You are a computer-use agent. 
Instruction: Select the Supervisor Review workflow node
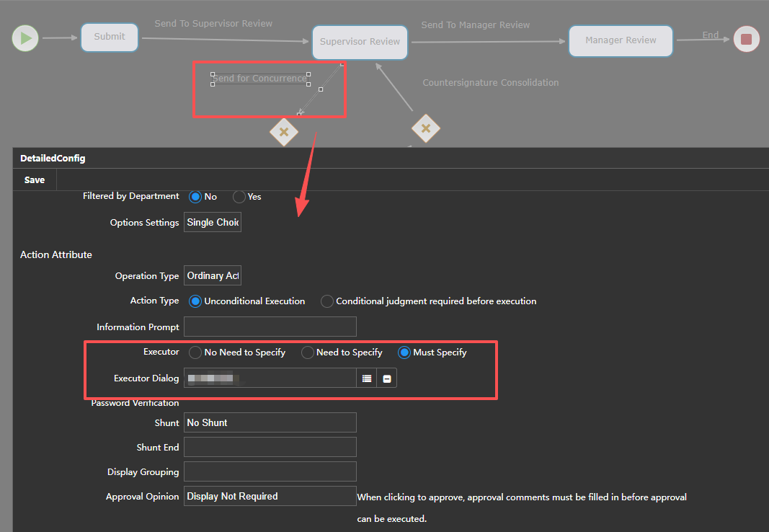pyautogui.click(x=360, y=42)
